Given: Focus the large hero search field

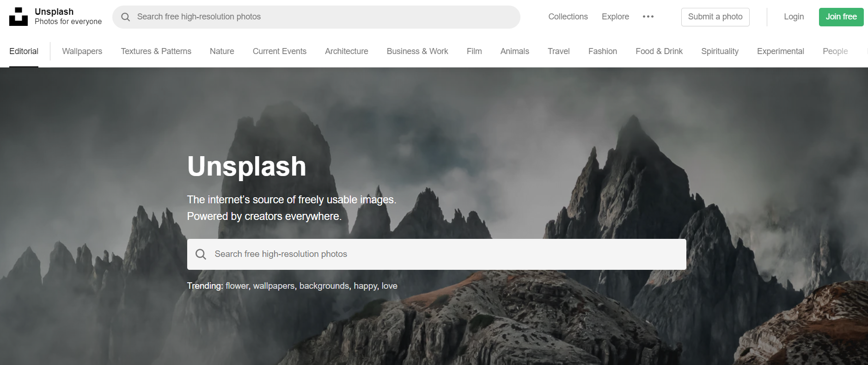Looking at the screenshot, I should 436,254.
